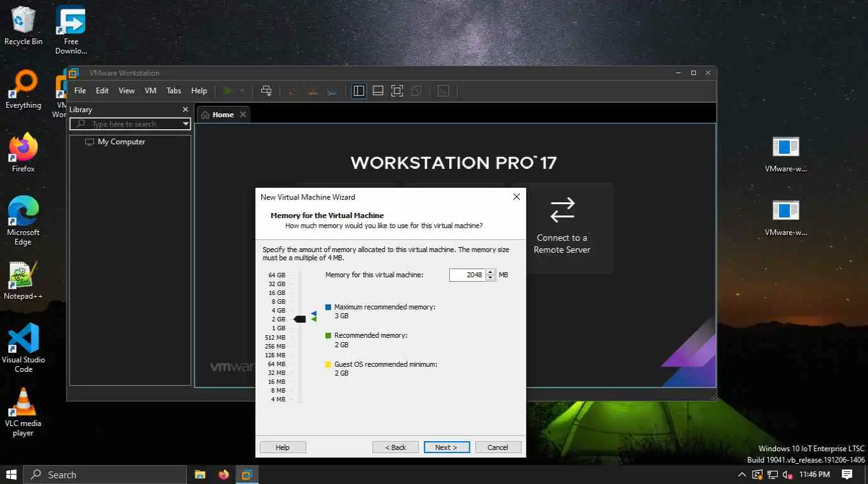Click the Windows Start button

coord(11,475)
